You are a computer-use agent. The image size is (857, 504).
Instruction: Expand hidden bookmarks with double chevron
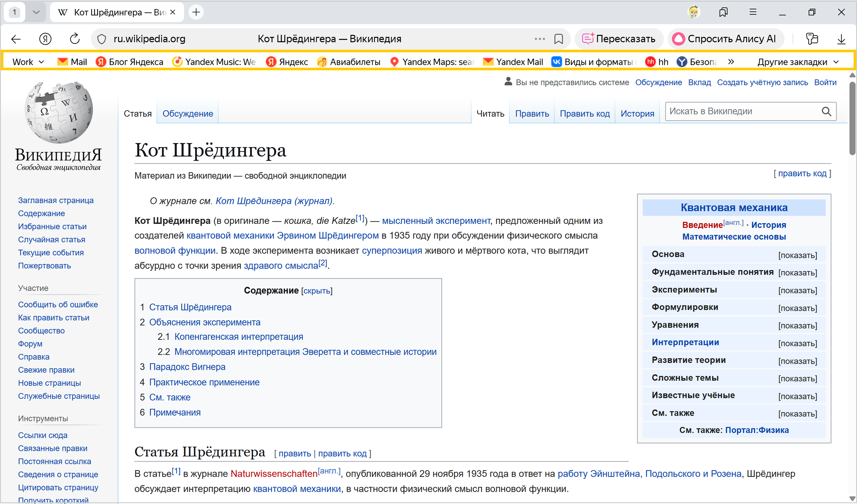(x=731, y=62)
